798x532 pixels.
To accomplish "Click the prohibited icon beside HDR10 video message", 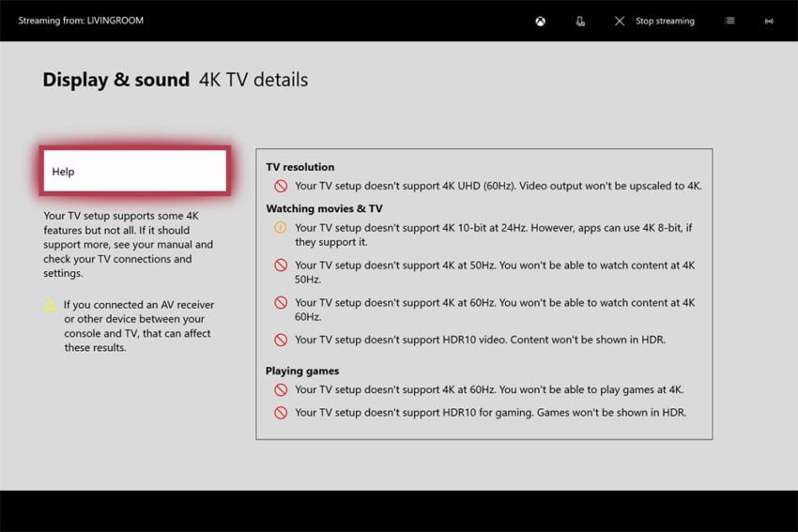I will tap(281, 340).
